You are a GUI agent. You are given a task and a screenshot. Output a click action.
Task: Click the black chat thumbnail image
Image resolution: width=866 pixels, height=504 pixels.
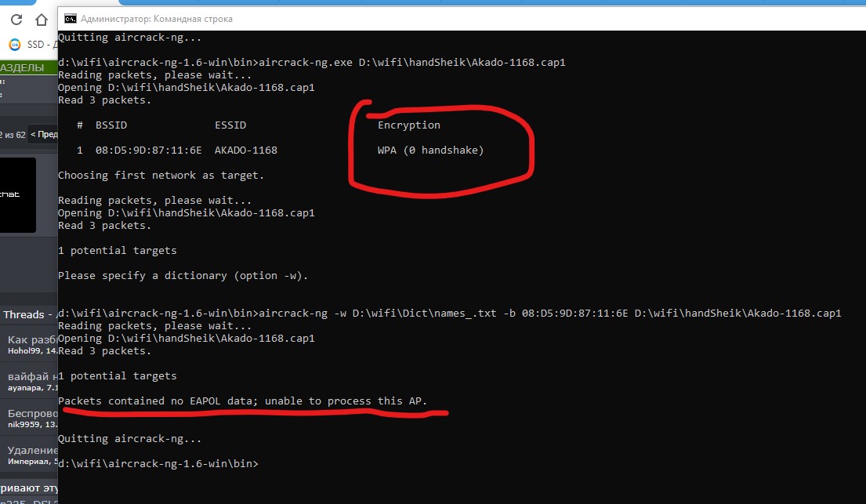[x=17, y=194]
